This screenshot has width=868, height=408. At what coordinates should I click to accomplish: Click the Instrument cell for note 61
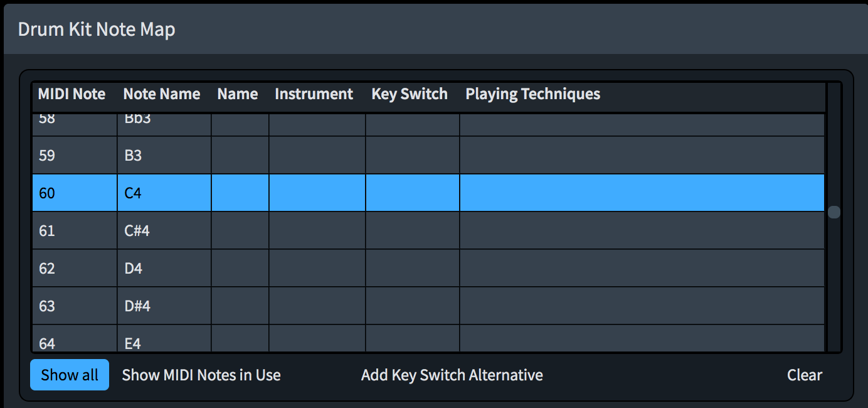317,230
